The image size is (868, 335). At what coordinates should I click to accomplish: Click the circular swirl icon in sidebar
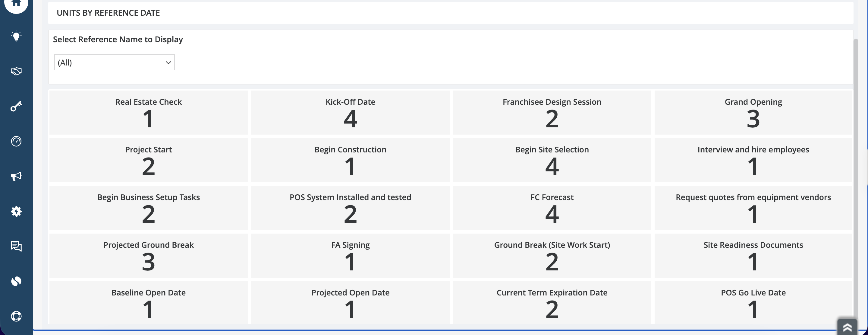coord(16,281)
